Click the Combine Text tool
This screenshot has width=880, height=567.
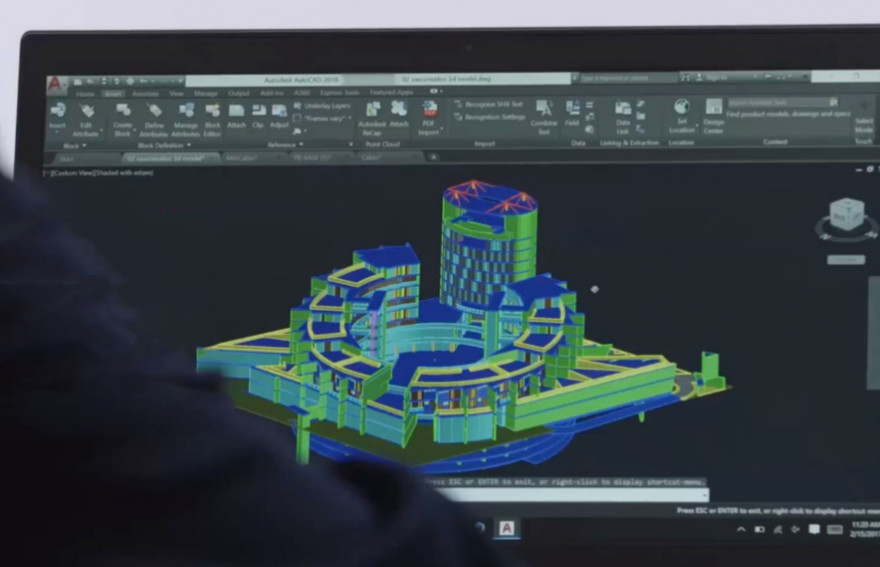point(543,117)
